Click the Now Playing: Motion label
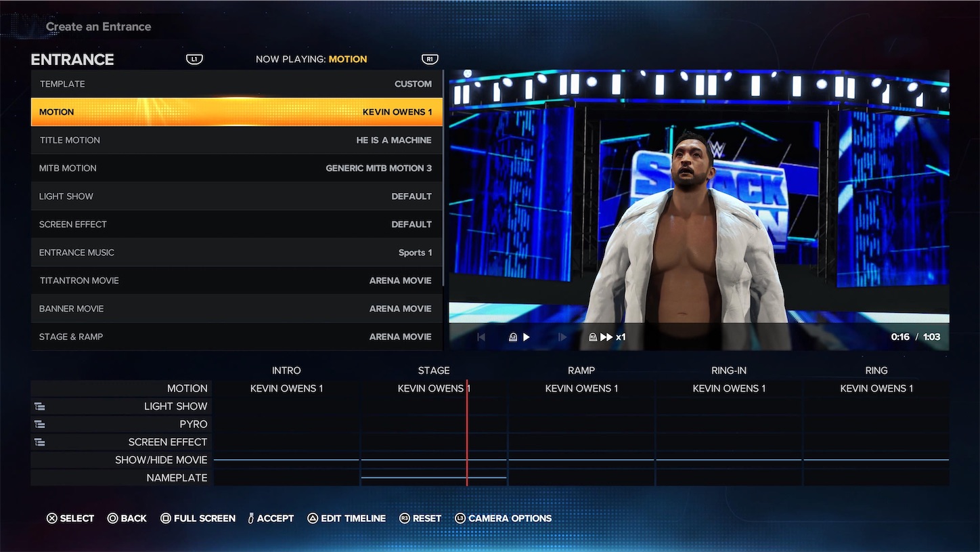The image size is (980, 552). coord(311,60)
